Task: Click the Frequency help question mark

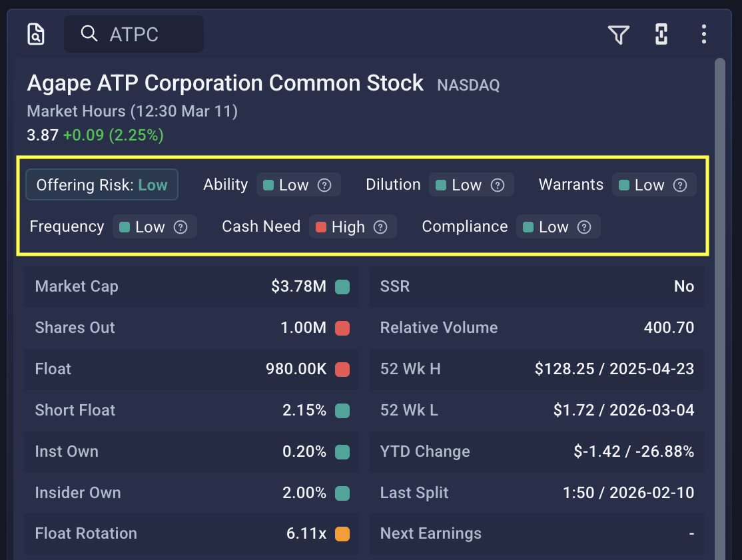Action: (181, 227)
